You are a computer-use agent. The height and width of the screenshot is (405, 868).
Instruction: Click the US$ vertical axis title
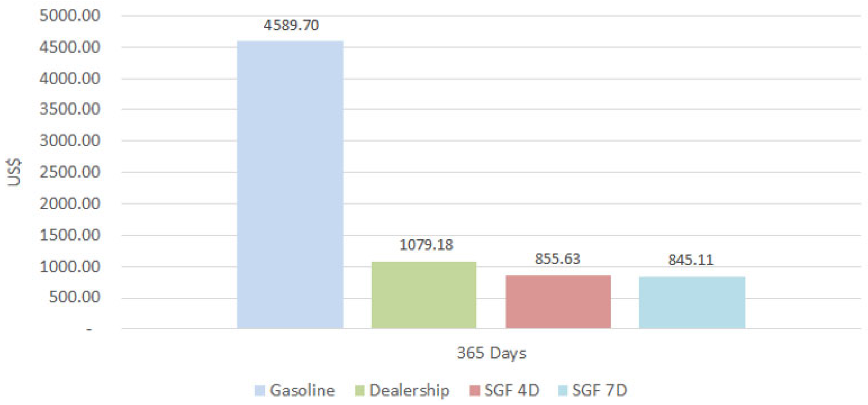tap(14, 172)
